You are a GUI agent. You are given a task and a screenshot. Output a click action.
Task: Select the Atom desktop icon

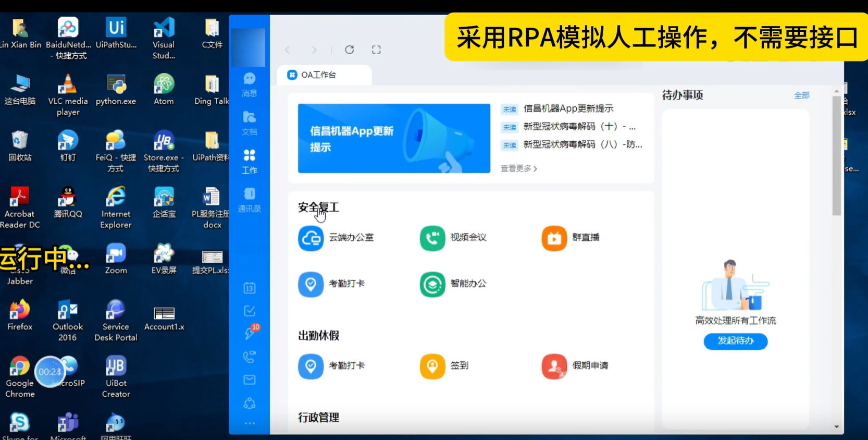[x=164, y=90]
